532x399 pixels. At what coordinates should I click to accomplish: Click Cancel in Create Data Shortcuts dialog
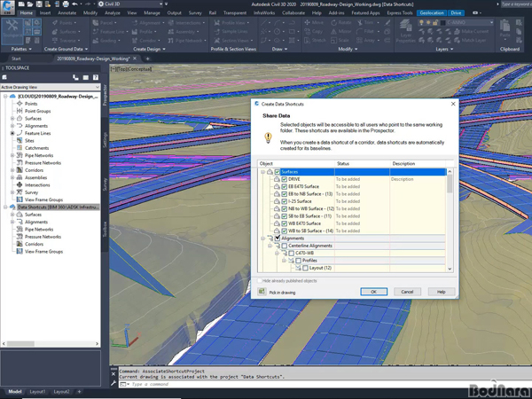[407, 292]
